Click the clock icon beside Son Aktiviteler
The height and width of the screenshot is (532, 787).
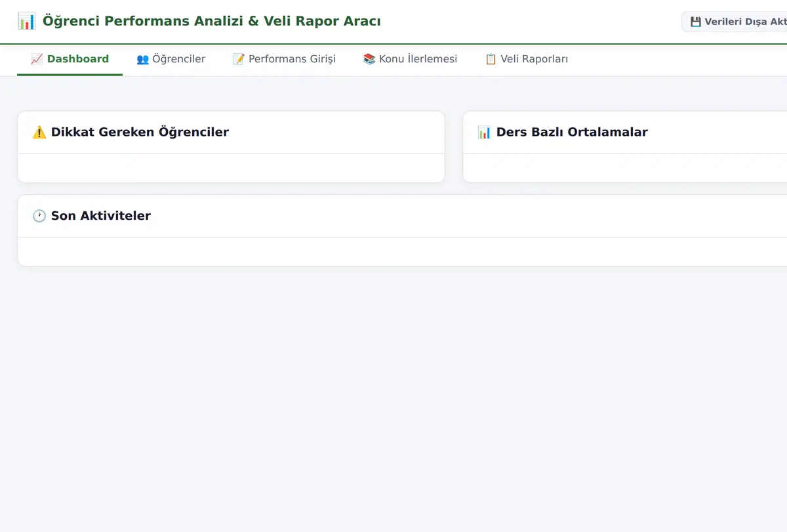point(39,216)
